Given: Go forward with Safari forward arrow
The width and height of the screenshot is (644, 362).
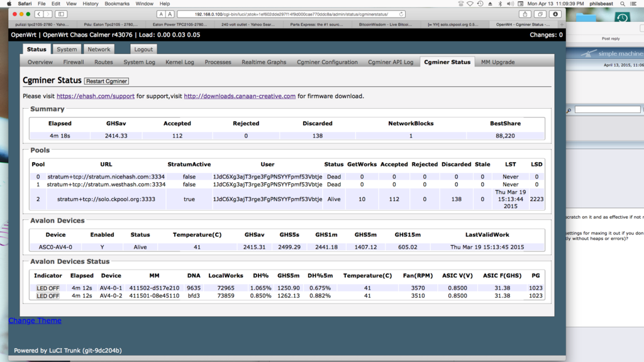Looking at the screenshot, I should click(48, 14).
